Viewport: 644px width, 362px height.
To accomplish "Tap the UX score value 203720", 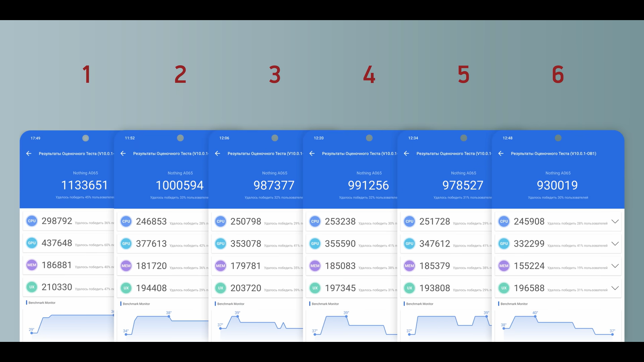I will (246, 288).
